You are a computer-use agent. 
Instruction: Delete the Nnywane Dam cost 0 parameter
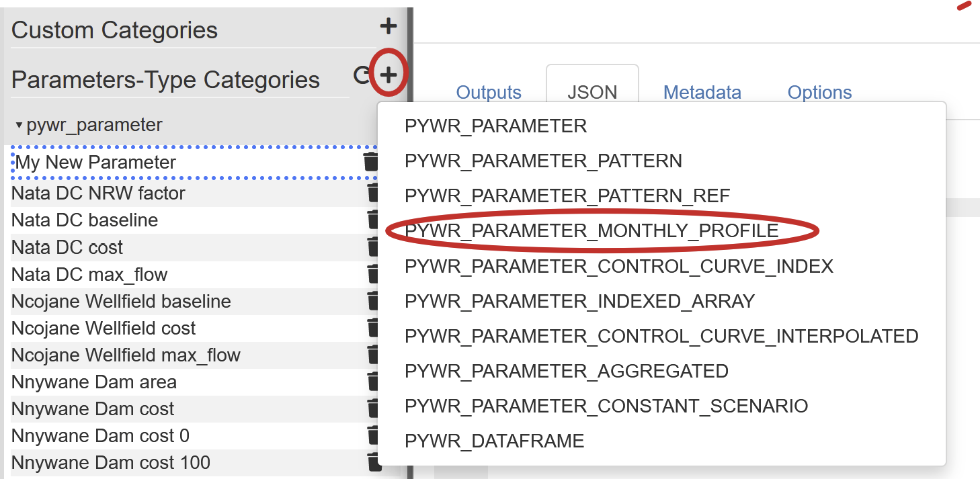click(373, 435)
